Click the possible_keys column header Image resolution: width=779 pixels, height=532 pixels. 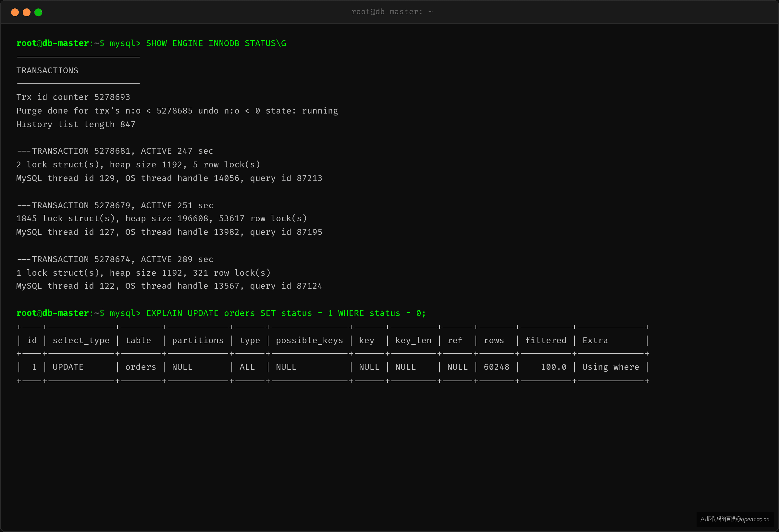(309, 341)
